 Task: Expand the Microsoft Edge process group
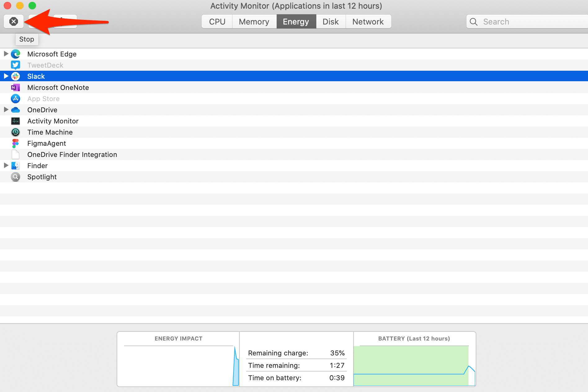[x=6, y=54]
